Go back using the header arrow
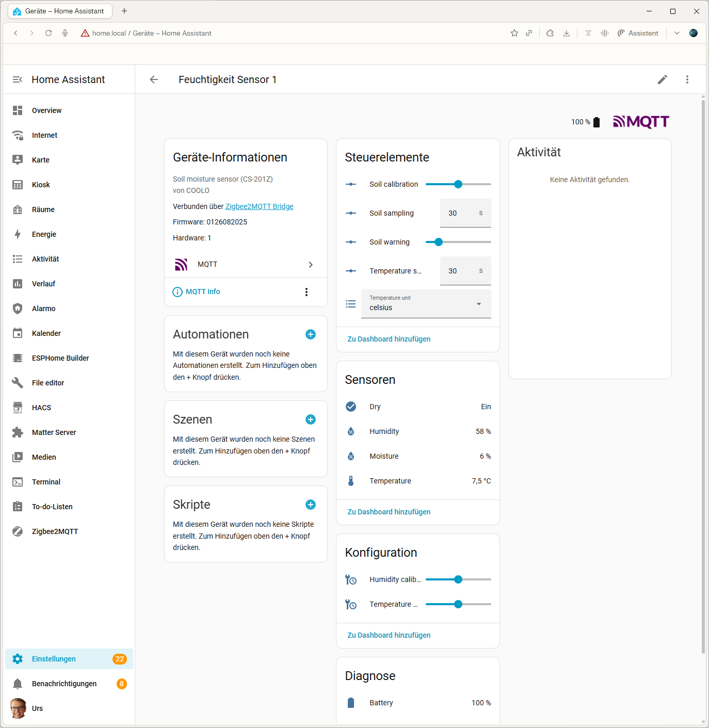The image size is (709, 728). point(154,79)
